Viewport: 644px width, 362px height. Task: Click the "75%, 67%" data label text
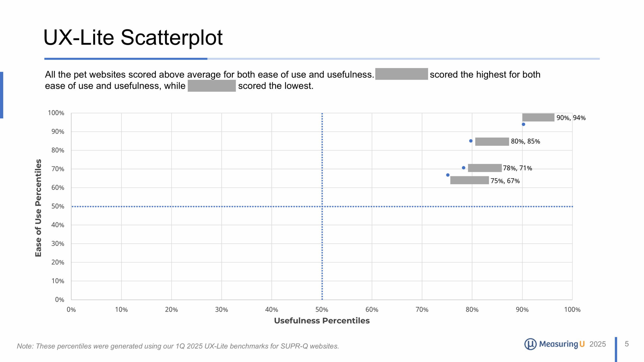pos(505,181)
